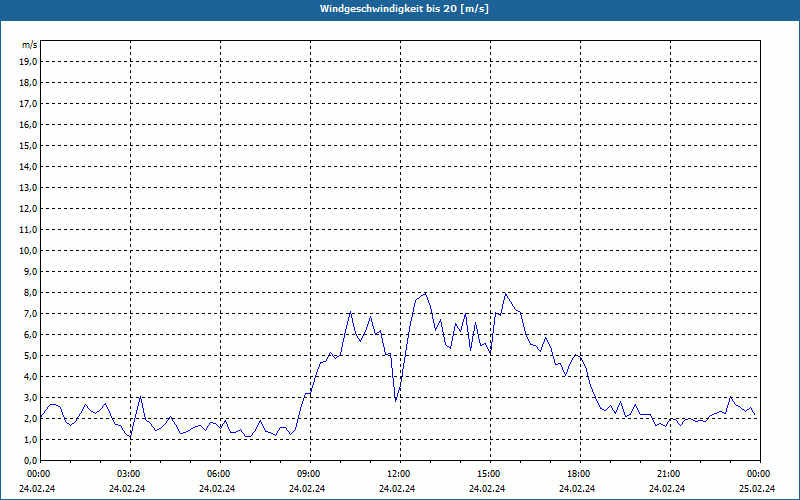
Task: Click the '16,0' y-axis value
Action: 28,124
